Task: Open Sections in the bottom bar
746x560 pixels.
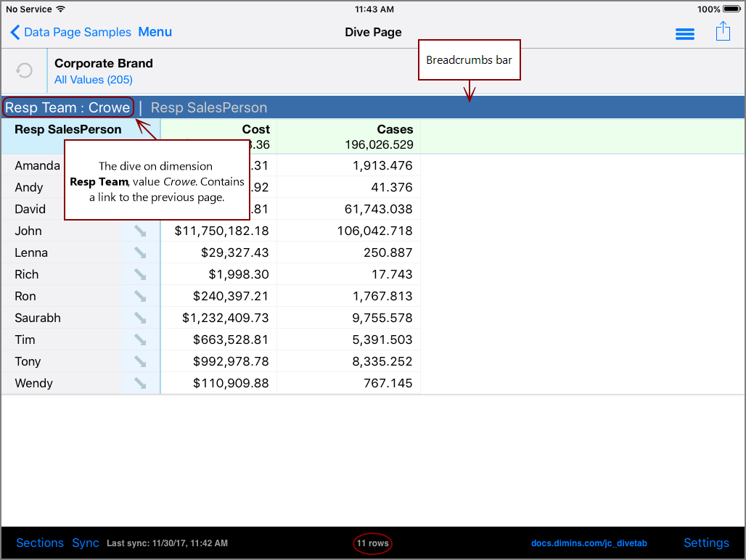Action: click(40, 543)
